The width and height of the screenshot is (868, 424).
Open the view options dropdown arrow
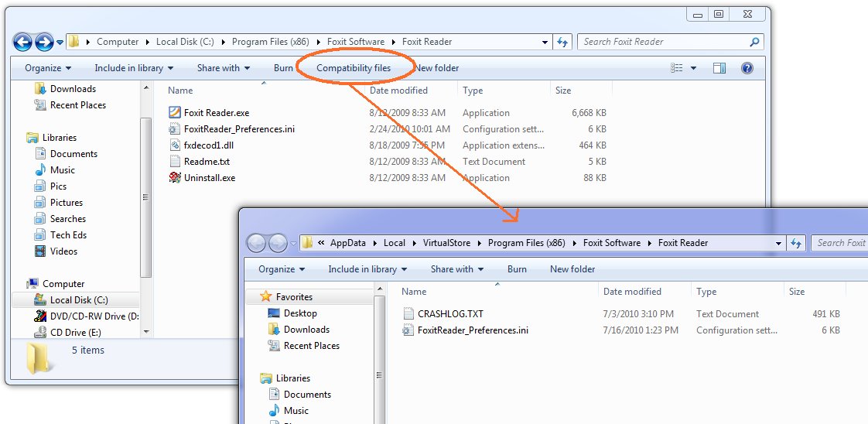(694, 68)
